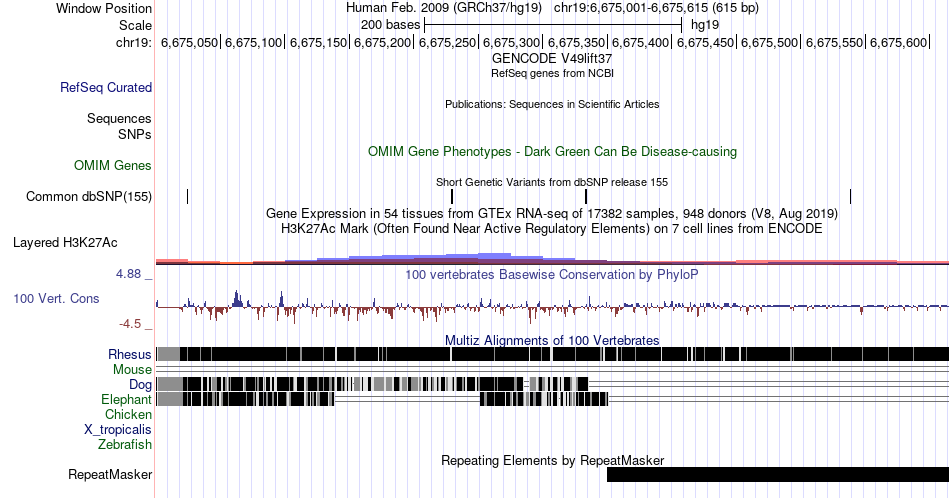Click the Scale label
Viewport: 950px width, 498px height.
[x=135, y=25]
